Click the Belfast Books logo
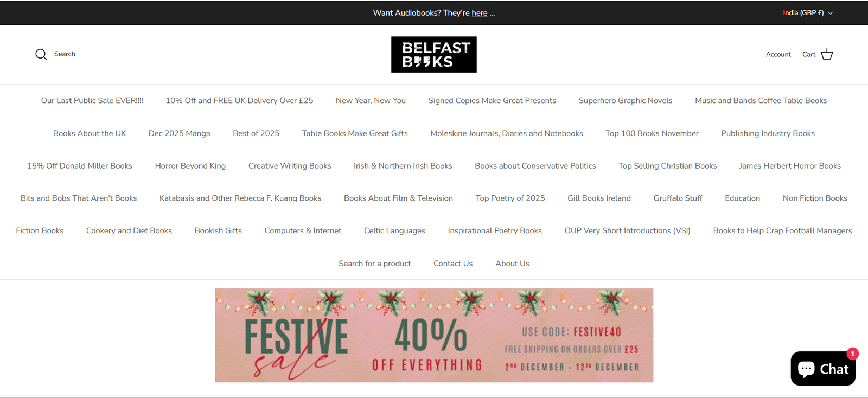Viewport: 868px width, 398px height. pos(434,54)
